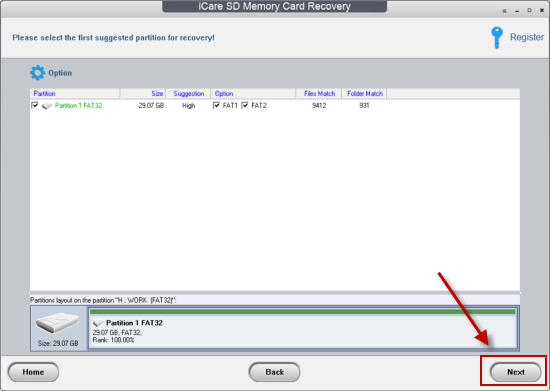Sort by the Suggestion column header
This screenshot has width=550, height=391.
[188, 94]
